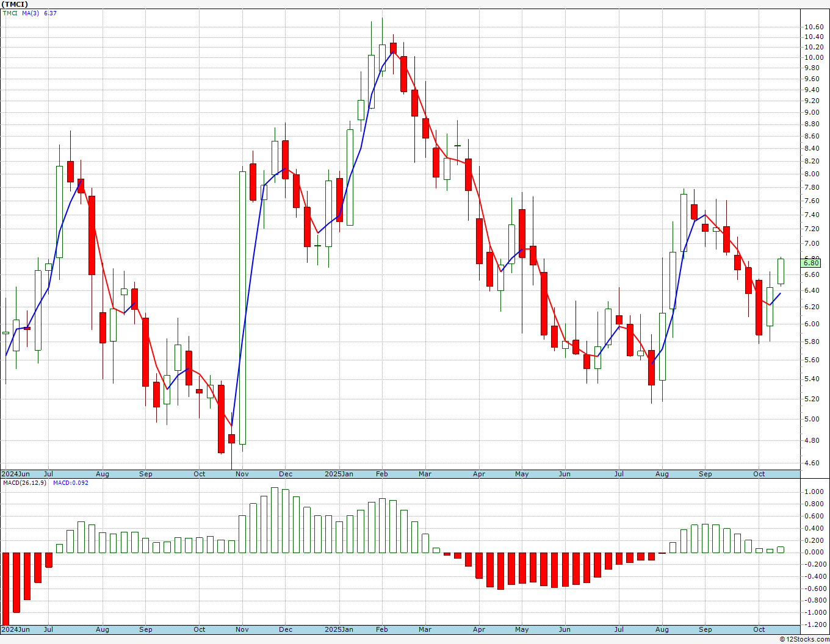Click the MACD(26,12,9) indicator label
Screen dimensions: 830x644
click(25, 483)
